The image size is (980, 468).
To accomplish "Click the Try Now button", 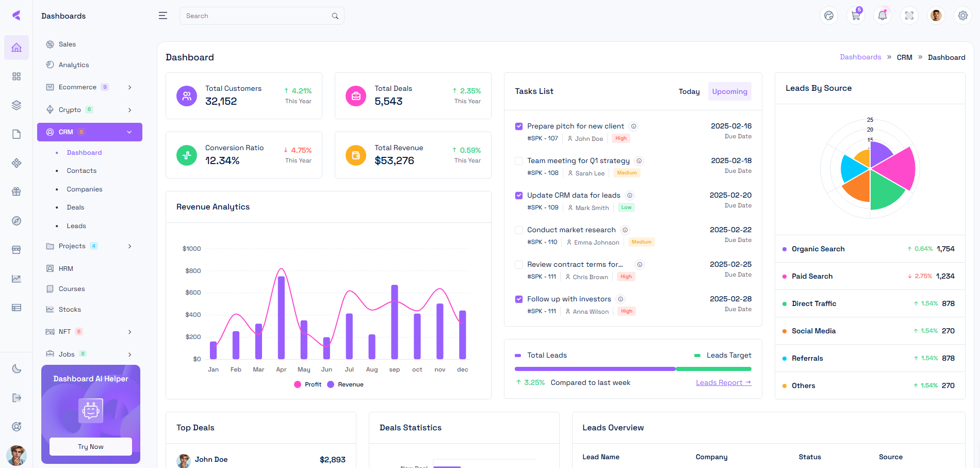I will point(91,447).
